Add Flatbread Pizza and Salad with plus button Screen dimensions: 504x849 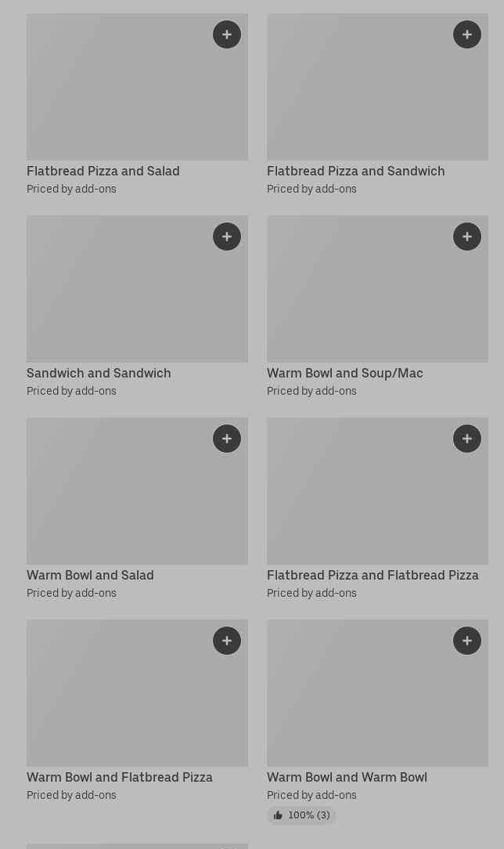227,34
